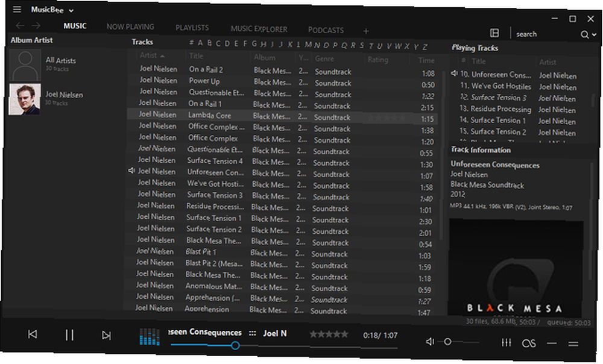603x364 pixels.
Task: Open the MusicBee title dropdown arrow
Action: 71,11
